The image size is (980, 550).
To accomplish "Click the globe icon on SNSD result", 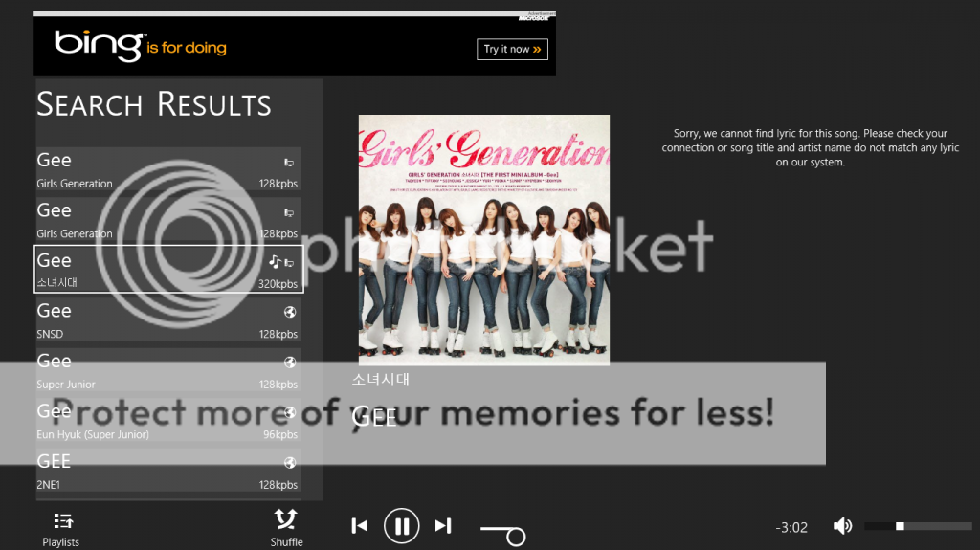I will 290,312.
